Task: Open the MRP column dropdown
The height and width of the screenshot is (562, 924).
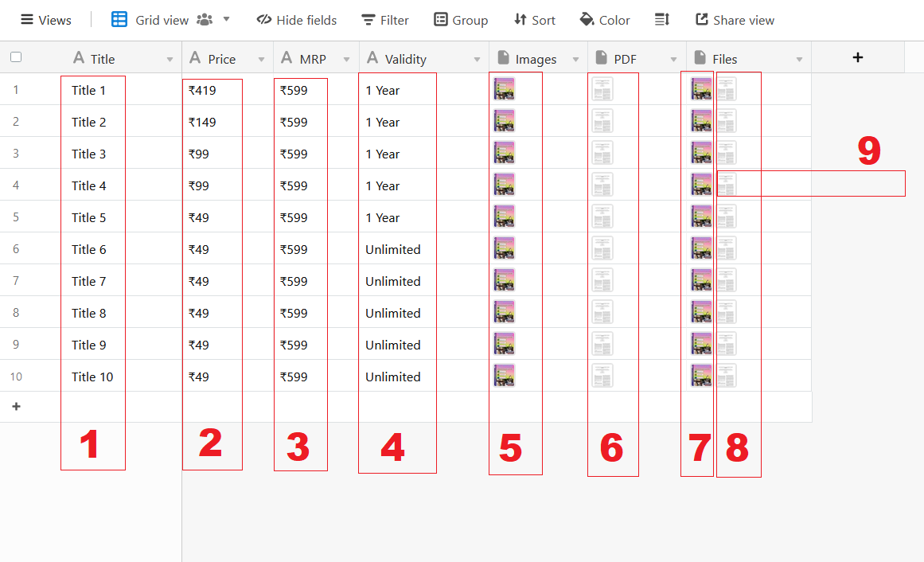Action: point(345,57)
